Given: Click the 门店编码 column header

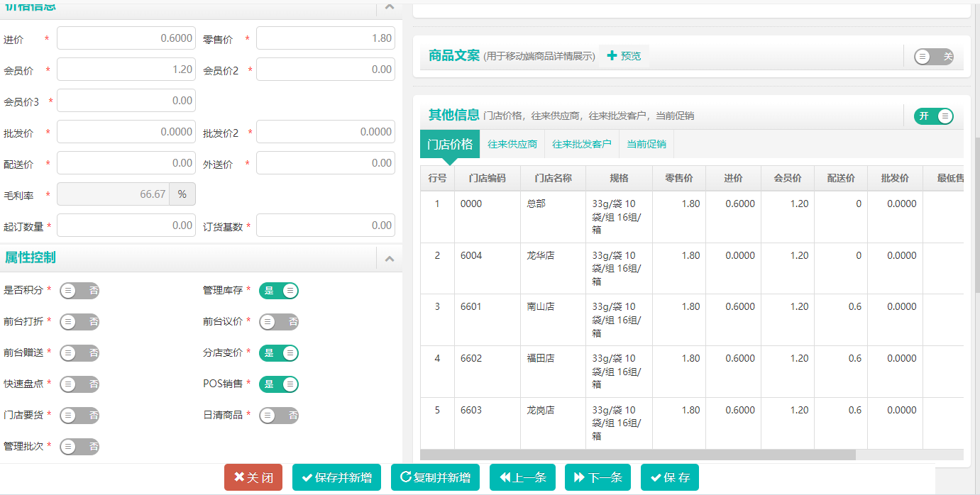Looking at the screenshot, I should [x=488, y=178].
